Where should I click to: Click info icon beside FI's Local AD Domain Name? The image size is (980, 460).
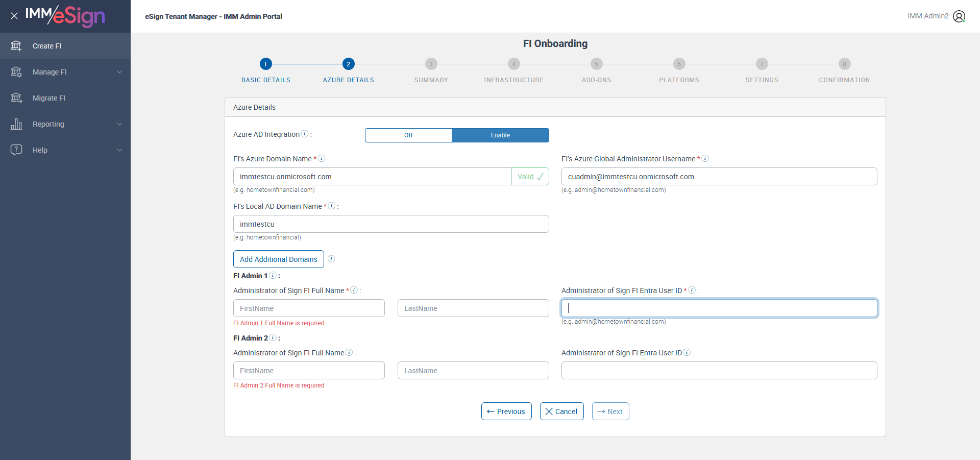click(x=332, y=206)
